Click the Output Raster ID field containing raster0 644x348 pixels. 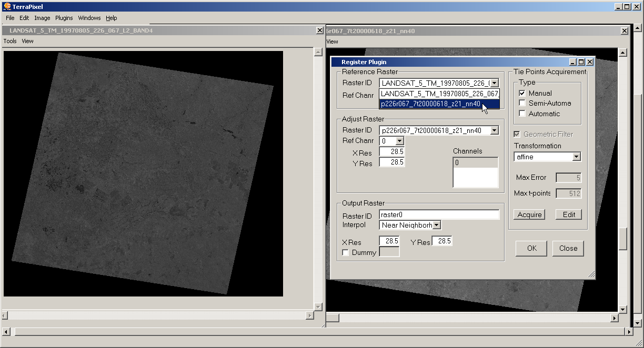[x=439, y=214]
